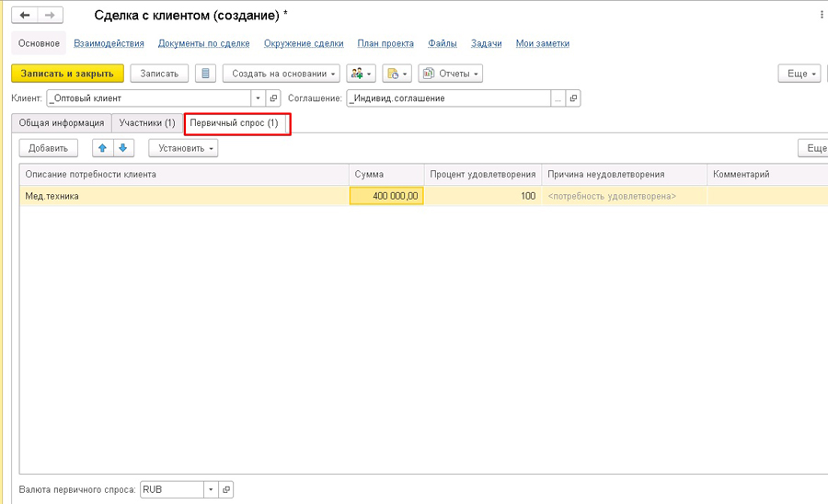Click the Сумма cell with 400 000,00
Viewport: 828px width, 504px height.
(x=386, y=196)
